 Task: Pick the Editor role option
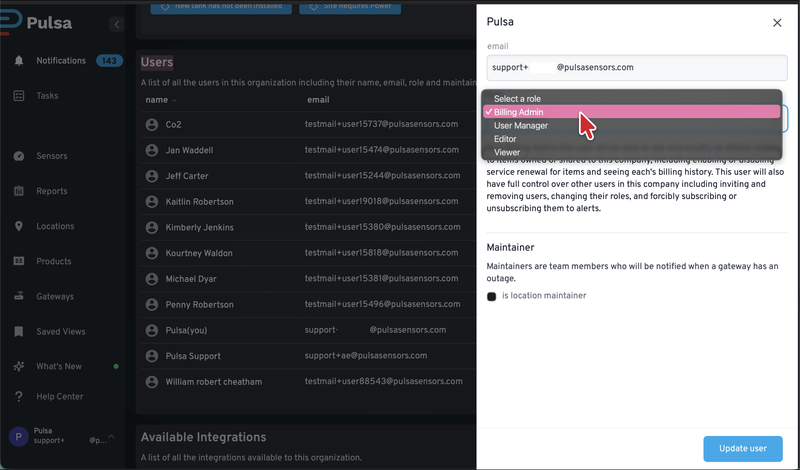tap(631, 139)
